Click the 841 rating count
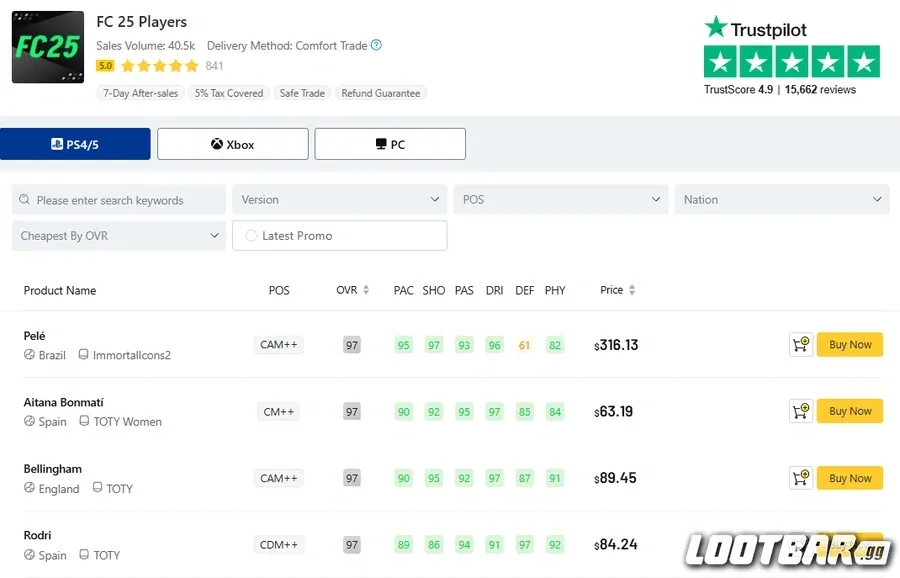Image resolution: width=900 pixels, height=578 pixels. 214,65
